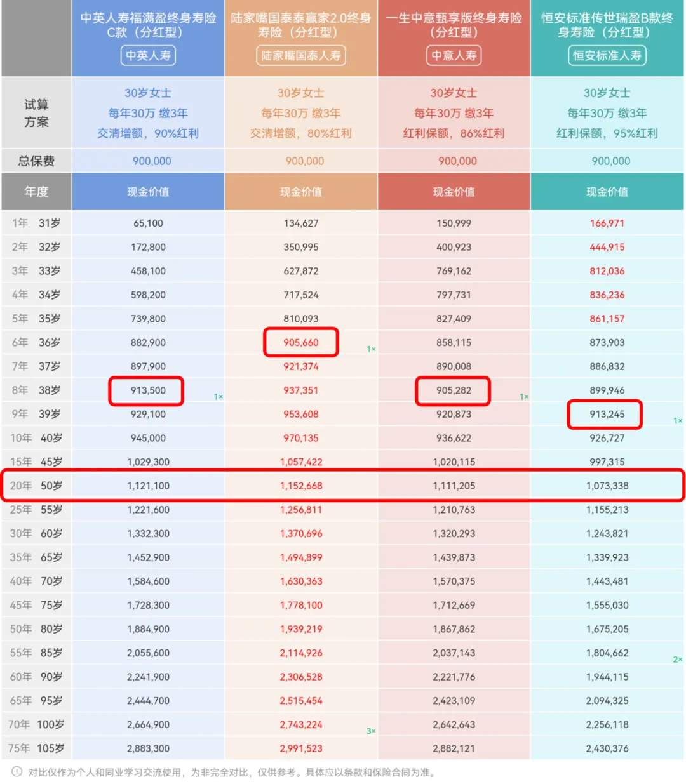Expand the 年度 column header

(x=36, y=191)
